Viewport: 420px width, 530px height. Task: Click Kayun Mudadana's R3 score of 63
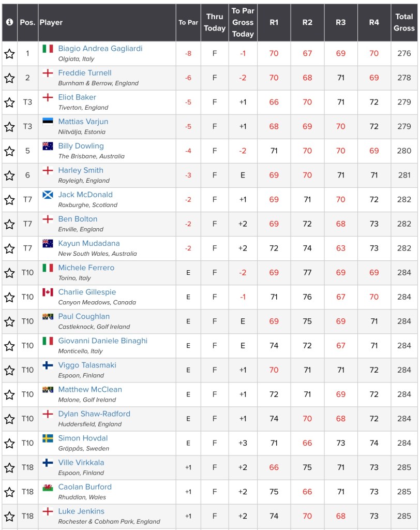pos(340,248)
